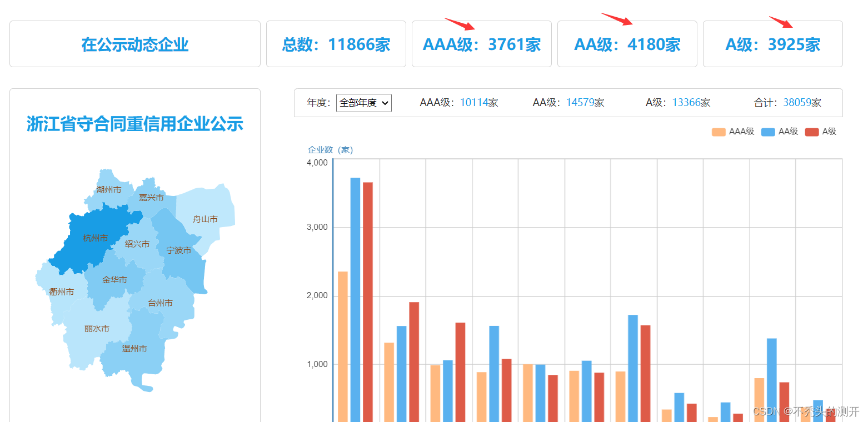Select 舟山市 on the map

(x=205, y=219)
